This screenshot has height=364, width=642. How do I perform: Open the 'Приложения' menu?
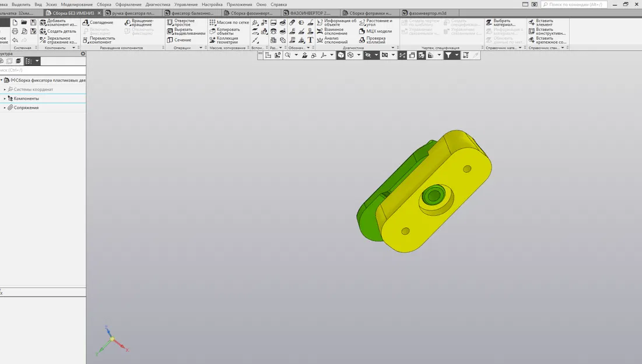[239, 5]
